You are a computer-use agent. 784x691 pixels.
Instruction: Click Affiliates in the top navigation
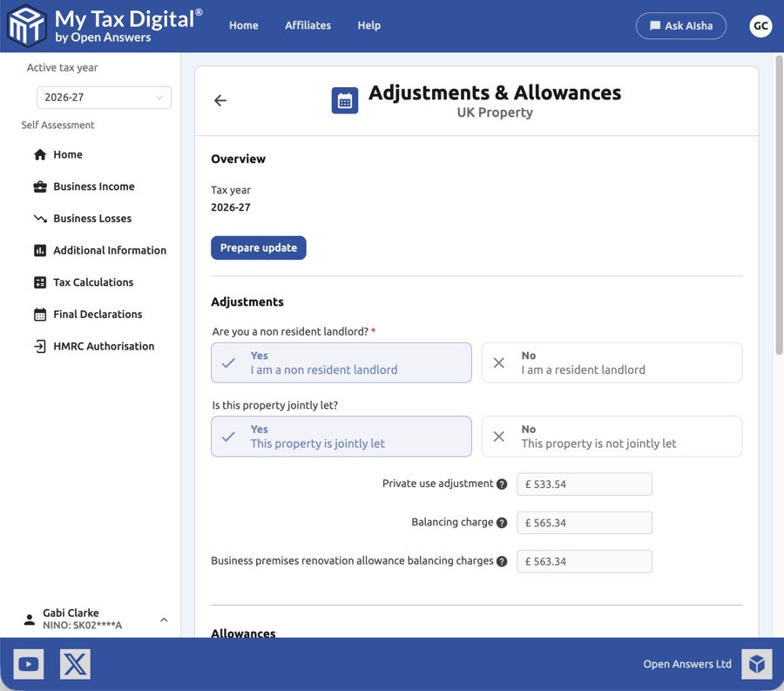(x=308, y=25)
